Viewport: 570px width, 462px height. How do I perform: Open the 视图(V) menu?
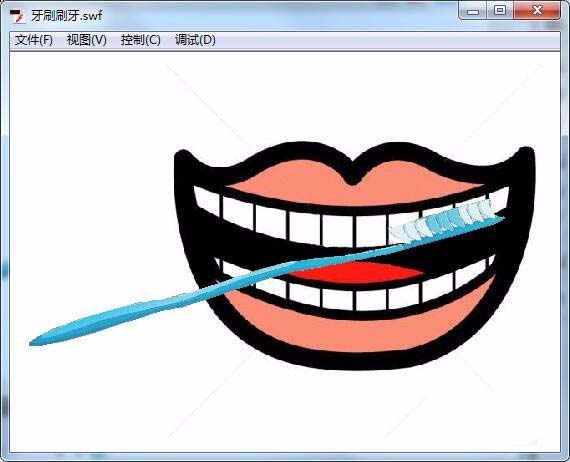tap(87, 40)
